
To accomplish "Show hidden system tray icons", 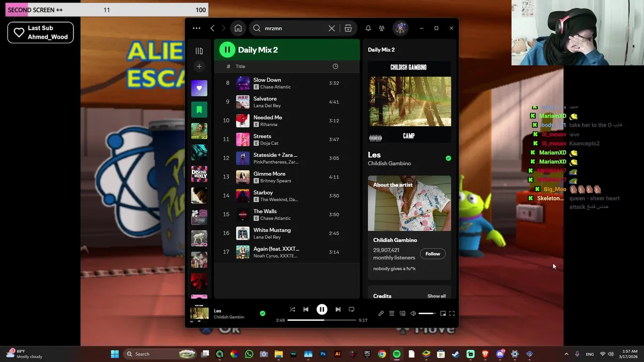I will click(x=566, y=354).
